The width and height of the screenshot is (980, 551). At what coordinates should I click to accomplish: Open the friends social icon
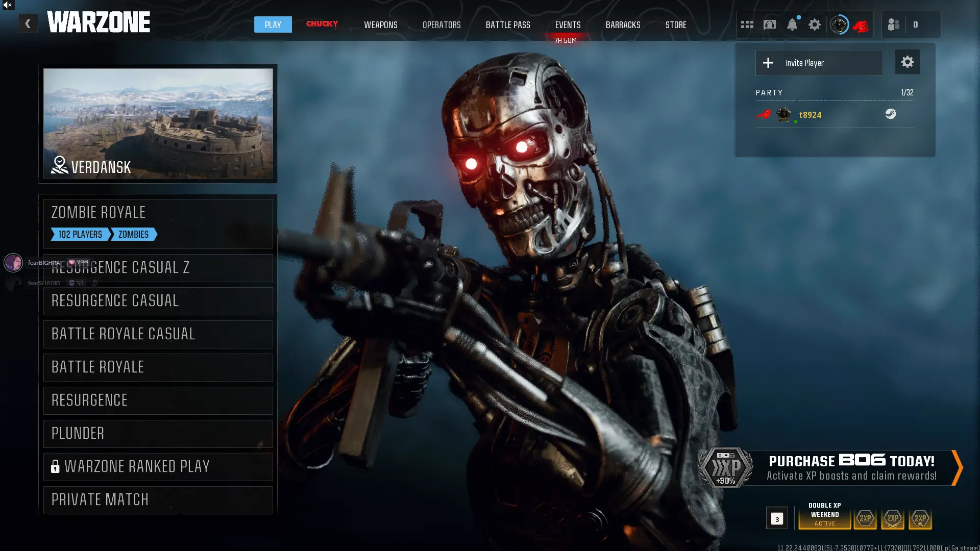(894, 24)
